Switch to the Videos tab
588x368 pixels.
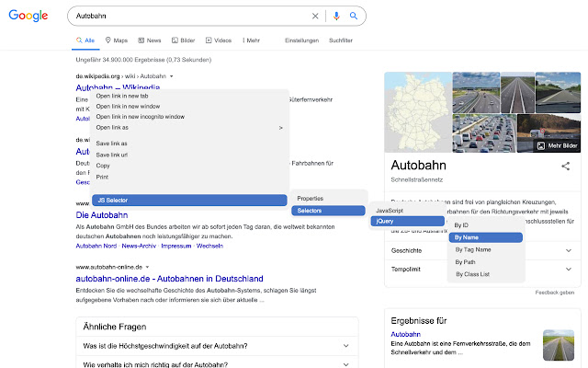(219, 40)
